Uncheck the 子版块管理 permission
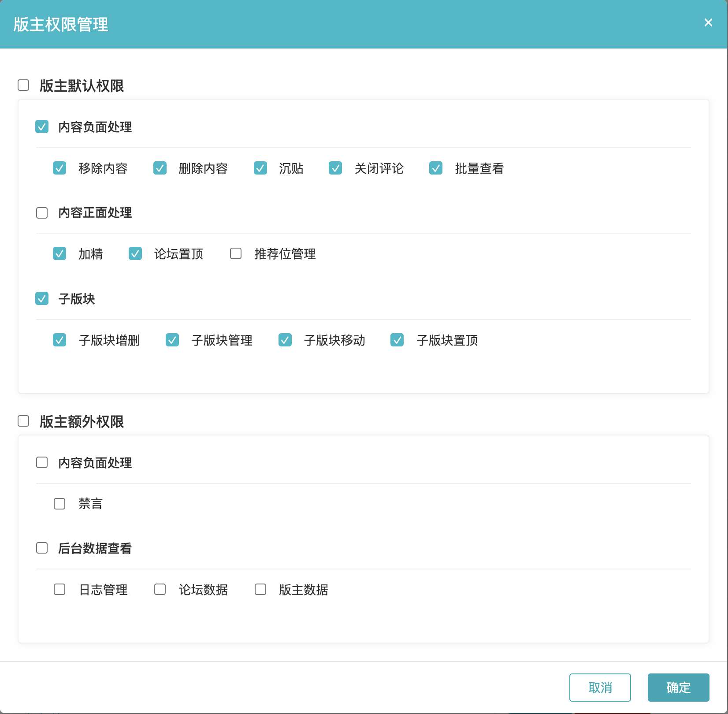Viewport: 728px width, 714px height. 172,340
